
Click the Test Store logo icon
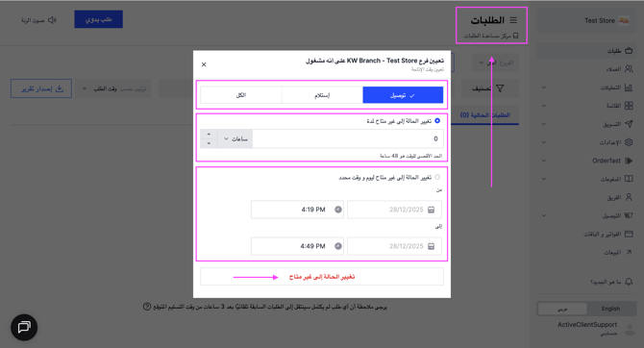624,20
